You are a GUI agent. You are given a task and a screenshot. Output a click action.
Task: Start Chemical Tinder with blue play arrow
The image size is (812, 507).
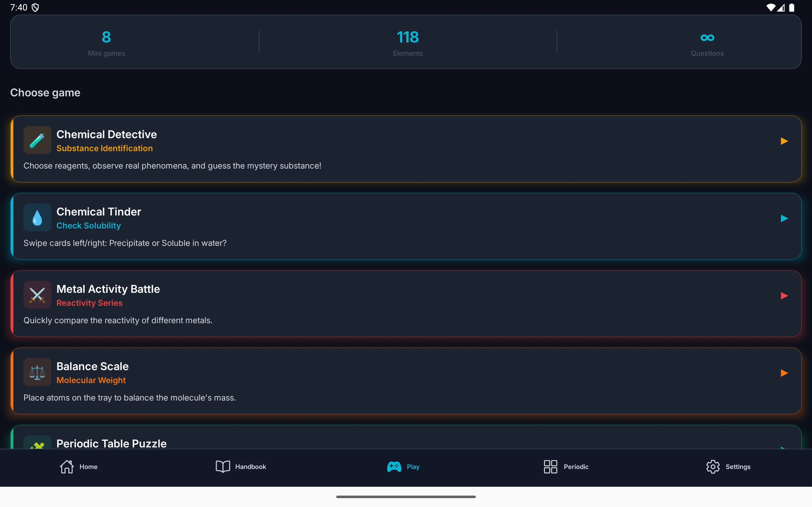784,219
